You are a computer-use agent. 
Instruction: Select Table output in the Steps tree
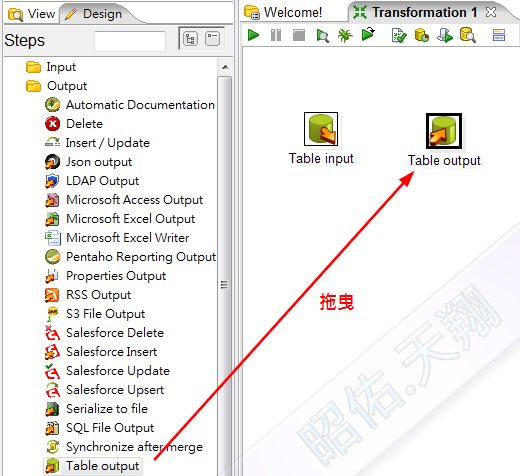click(93, 466)
